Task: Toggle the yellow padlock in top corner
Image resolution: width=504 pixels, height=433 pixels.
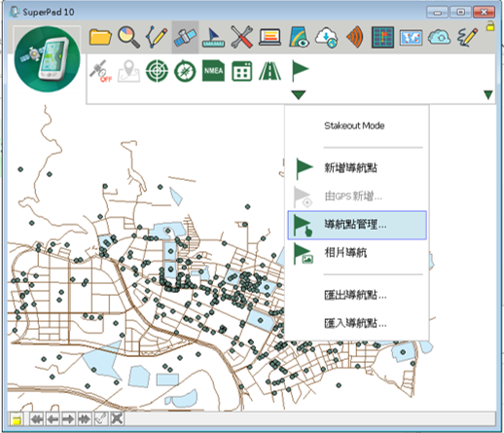Action: tap(490, 26)
